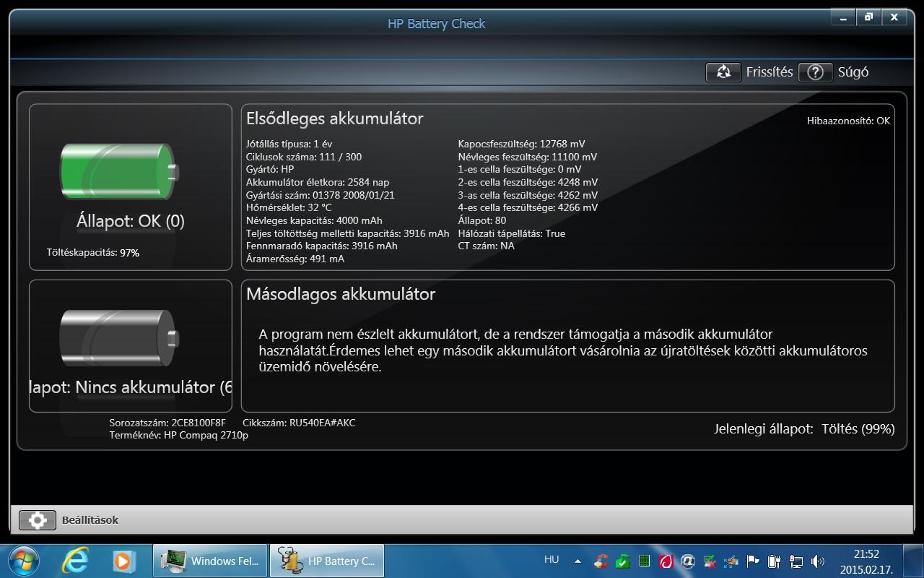Restore down the HP Battery Check window
This screenshot has width=924, height=578.
coord(869,17)
